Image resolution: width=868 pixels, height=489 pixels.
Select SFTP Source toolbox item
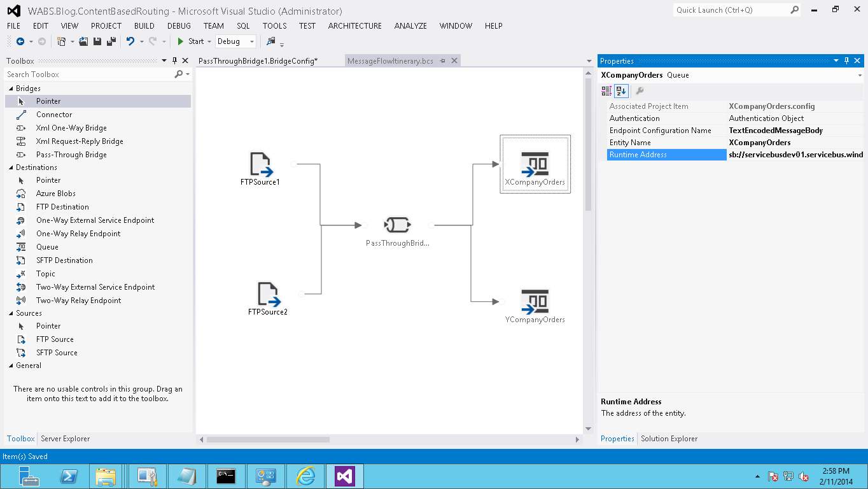pos(57,353)
